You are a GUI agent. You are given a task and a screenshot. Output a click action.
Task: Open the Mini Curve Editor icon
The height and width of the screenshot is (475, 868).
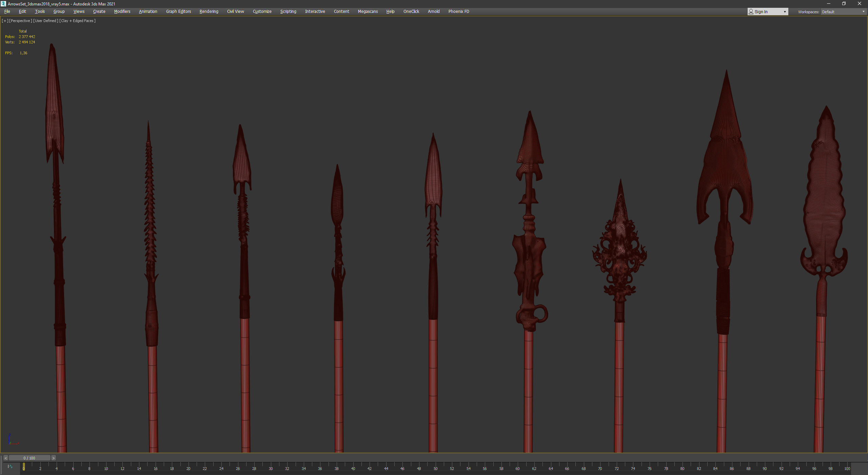10,467
